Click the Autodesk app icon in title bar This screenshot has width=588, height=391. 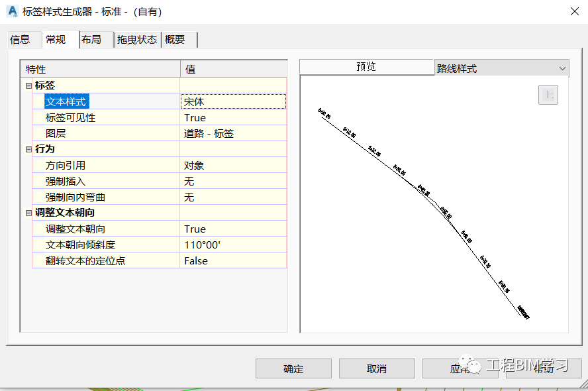(13, 11)
